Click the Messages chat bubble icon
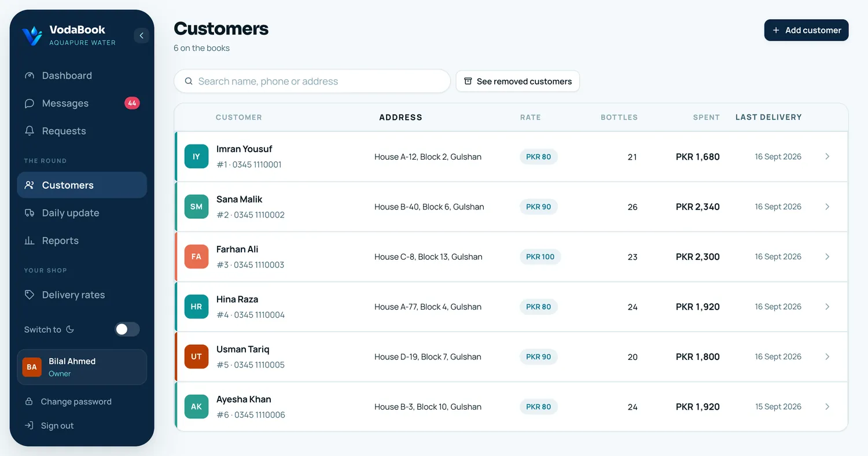 pos(30,104)
